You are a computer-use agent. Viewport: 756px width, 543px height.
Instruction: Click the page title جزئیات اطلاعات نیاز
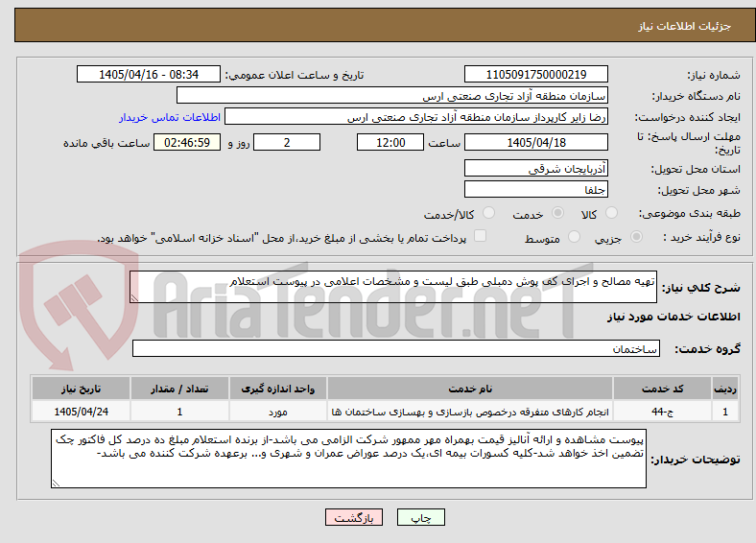(685, 26)
